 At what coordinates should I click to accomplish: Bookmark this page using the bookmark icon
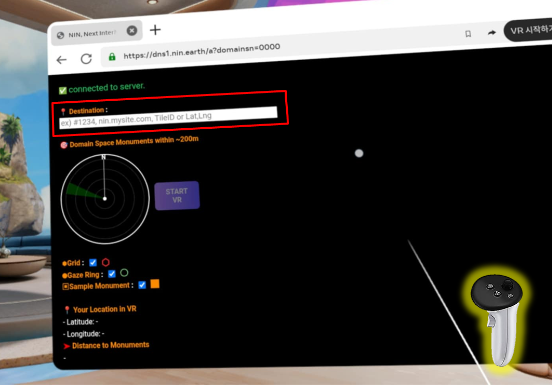(468, 34)
